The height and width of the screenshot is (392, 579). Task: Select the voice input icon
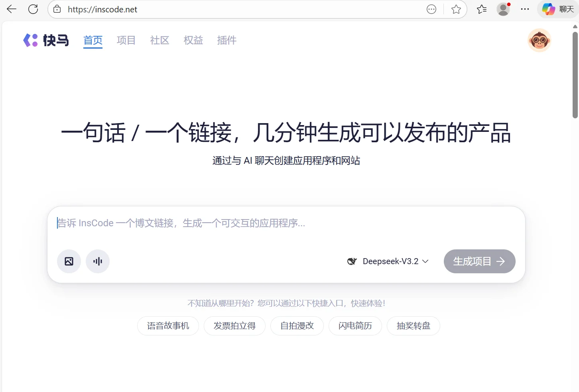(x=97, y=261)
